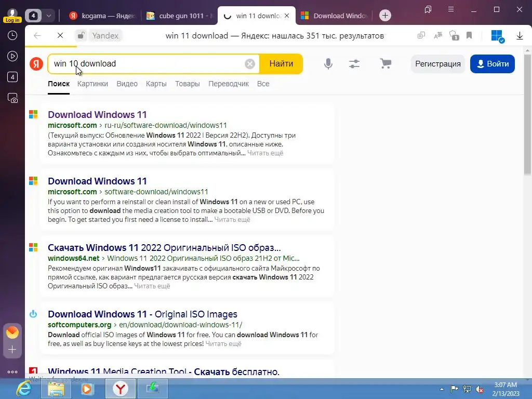This screenshot has height=399, width=532.
Task: Expand Читать ещё on windows64.net snippet
Action: (152, 286)
